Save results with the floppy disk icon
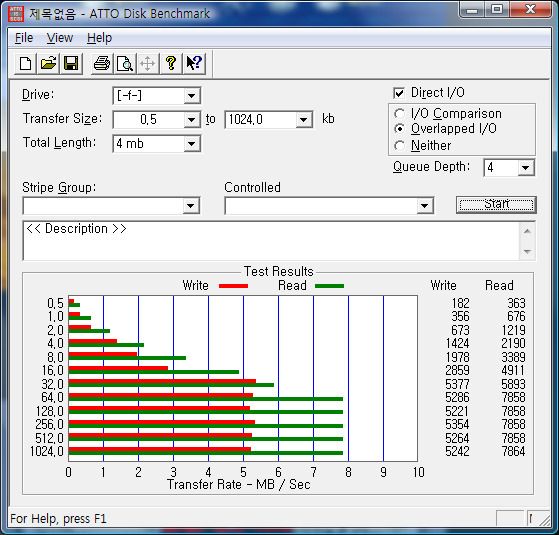 [71, 64]
